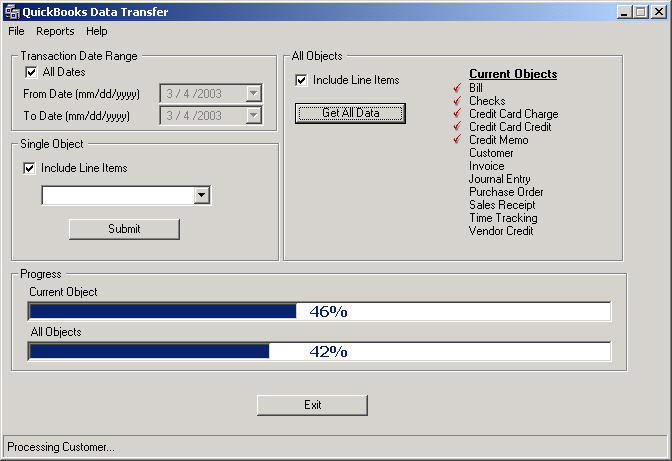Click the red checkmark beside Credit Card Charge
The image size is (672, 461).
[x=458, y=114]
